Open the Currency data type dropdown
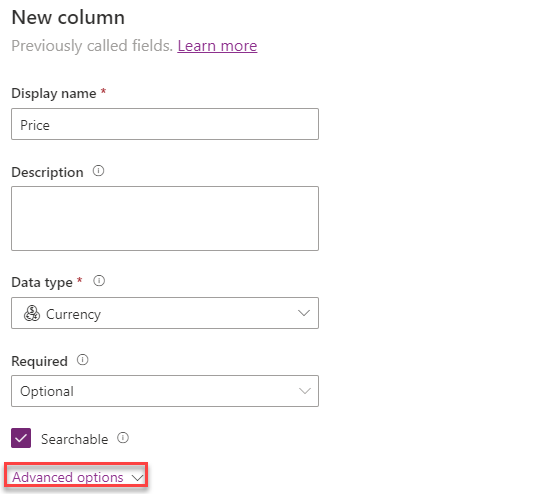Screen dimensions: 544x494 (165, 313)
